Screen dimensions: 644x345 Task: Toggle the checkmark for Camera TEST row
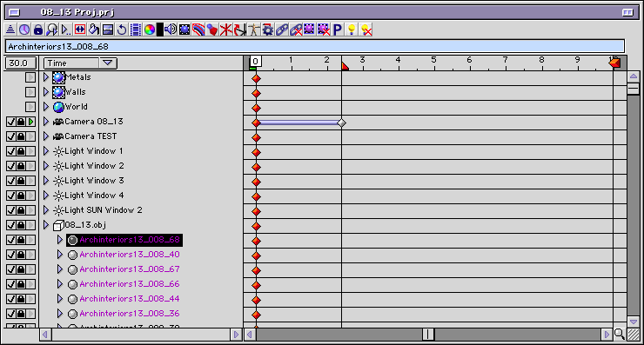click(x=11, y=136)
